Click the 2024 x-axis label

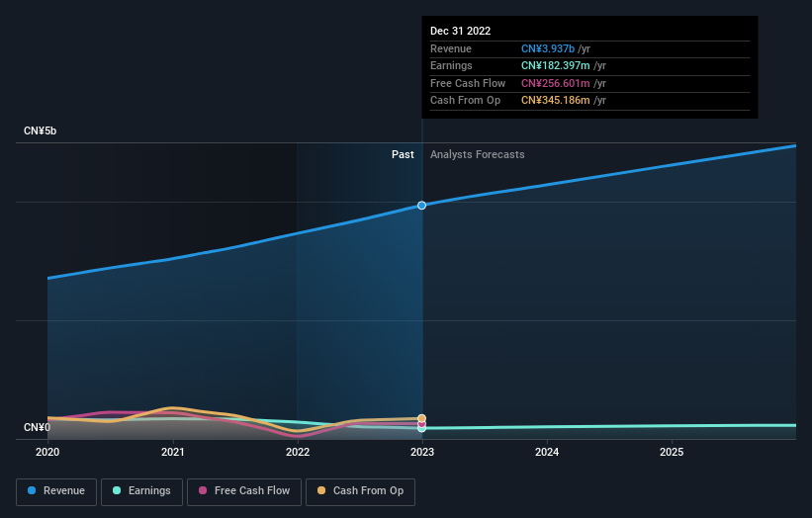[x=547, y=453]
